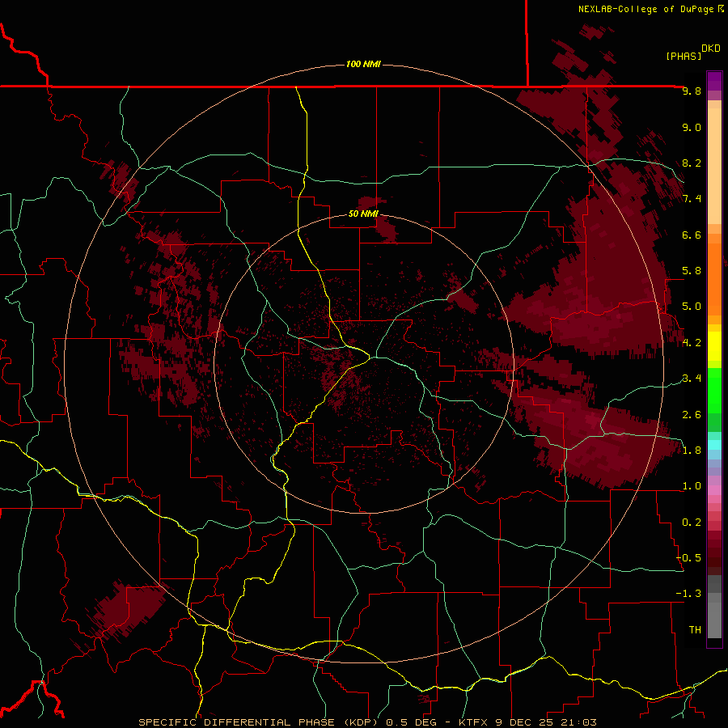Click the 3.4 scale value

pos(692,379)
